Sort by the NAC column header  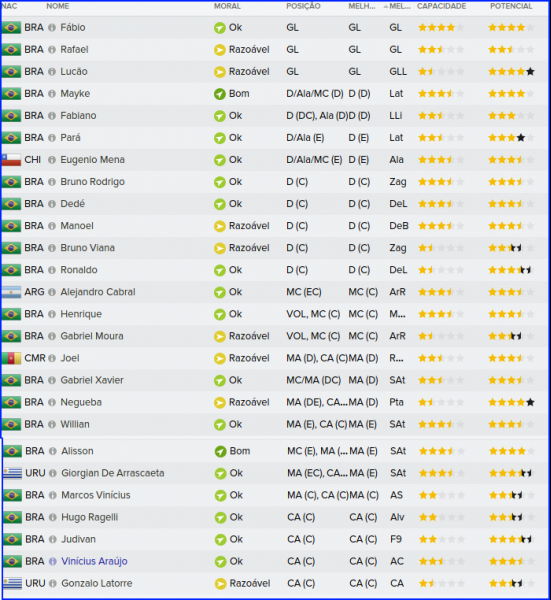(x=9, y=6)
